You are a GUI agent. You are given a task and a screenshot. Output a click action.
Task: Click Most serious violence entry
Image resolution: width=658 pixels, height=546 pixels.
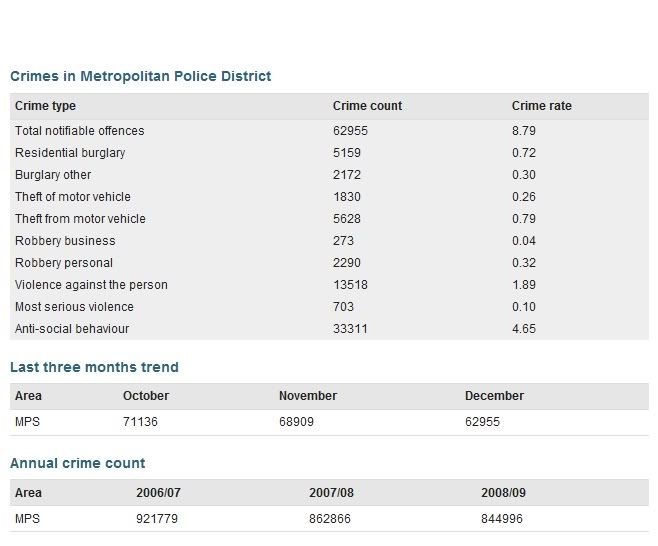(x=74, y=307)
